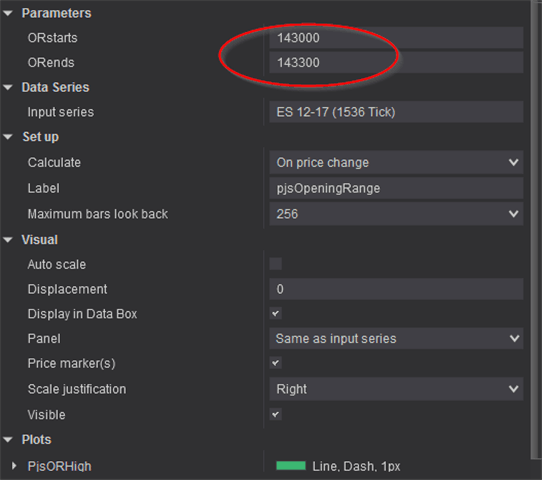542x480 pixels.
Task: Collapse the Plots section
Action: pyautogui.click(x=8, y=440)
